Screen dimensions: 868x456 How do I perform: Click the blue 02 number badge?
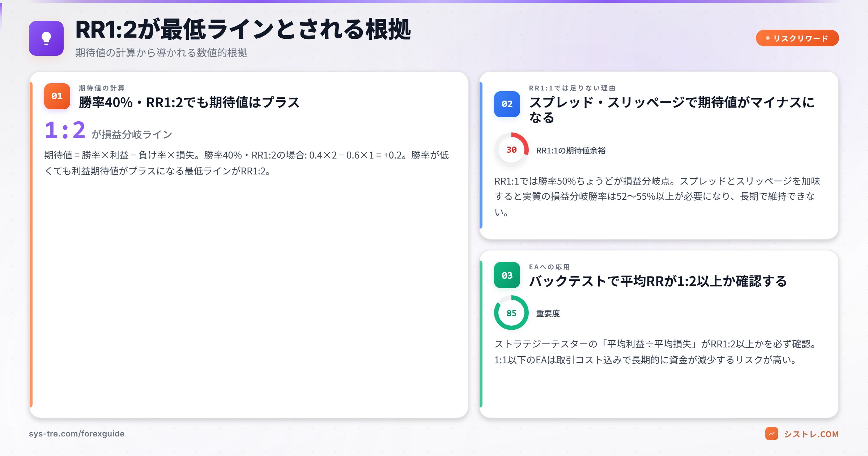pyautogui.click(x=507, y=104)
